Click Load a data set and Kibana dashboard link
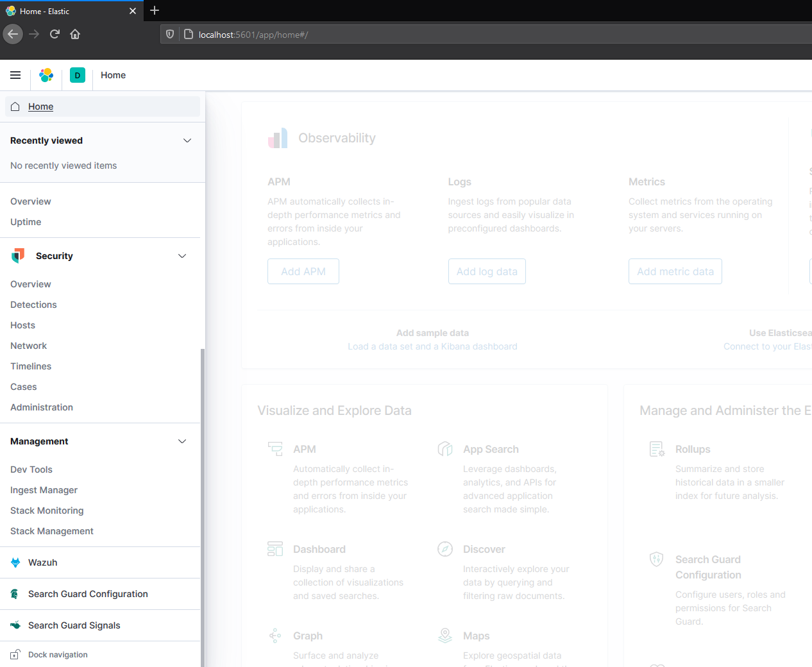812x667 pixels. 432,346
